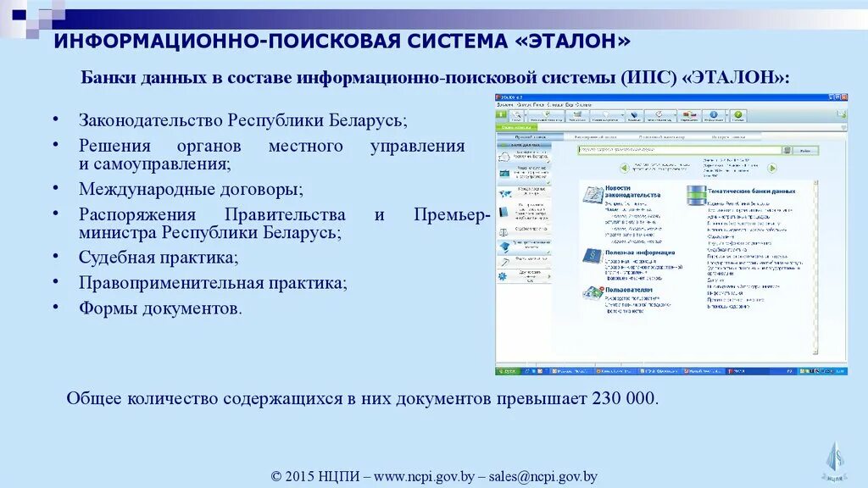Click the trash clear icon beside search field
868x488 pixels.
[787, 150]
